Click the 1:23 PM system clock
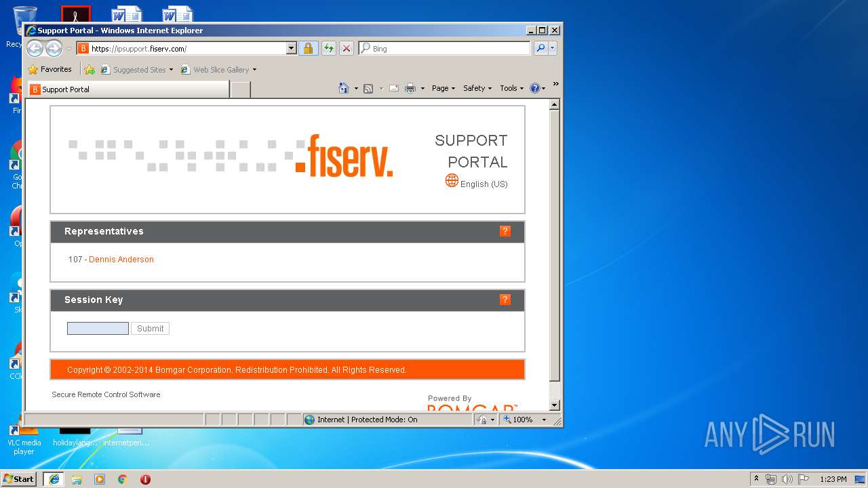Viewport: 868px width, 488px height. click(x=833, y=479)
